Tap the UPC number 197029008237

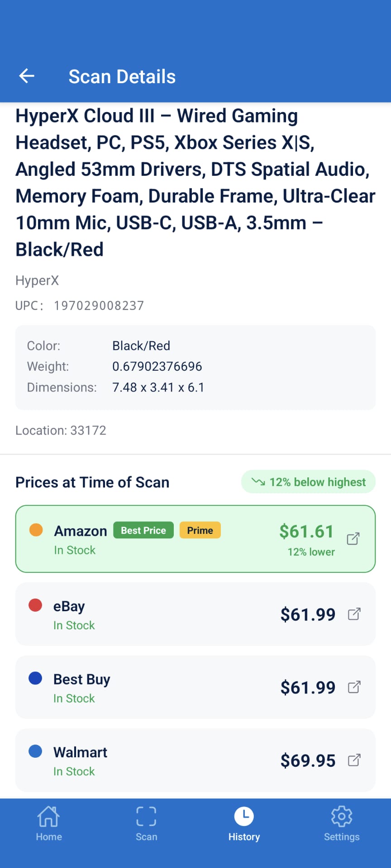[x=99, y=306]
